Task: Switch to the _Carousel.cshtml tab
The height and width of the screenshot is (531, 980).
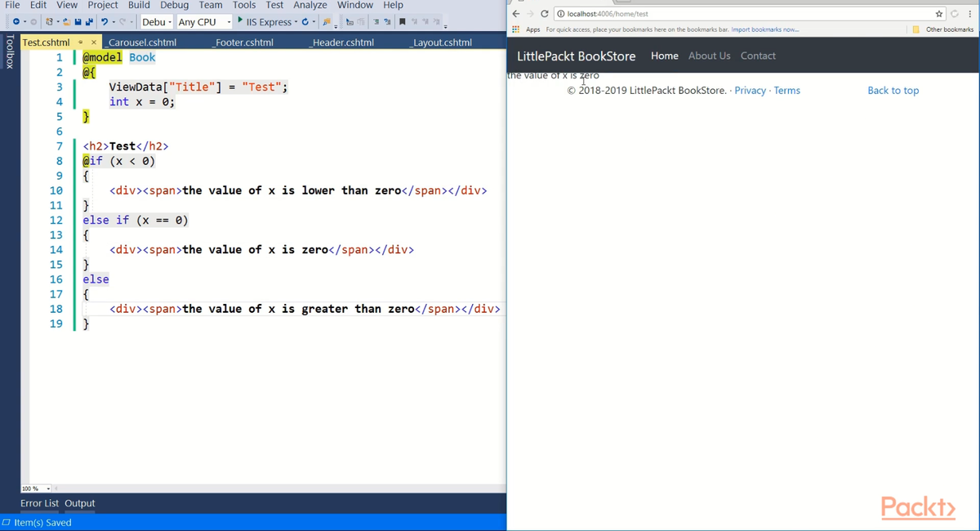Action: 141,42
